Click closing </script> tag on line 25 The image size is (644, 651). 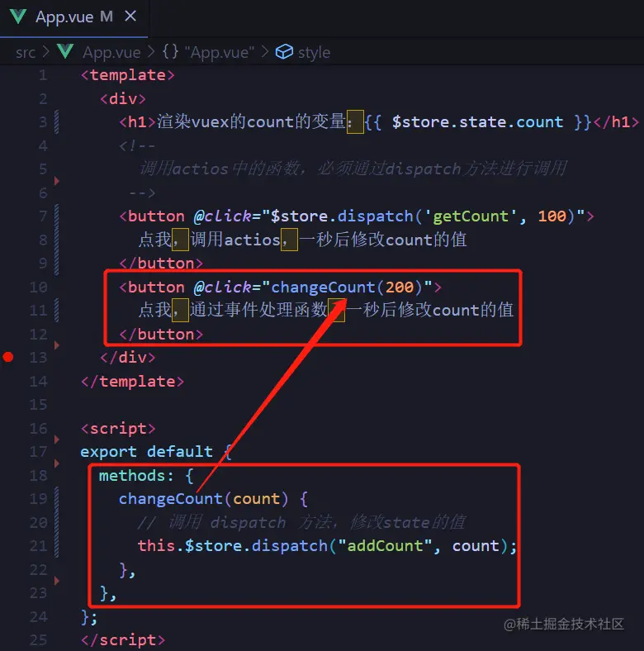[123, 640]
